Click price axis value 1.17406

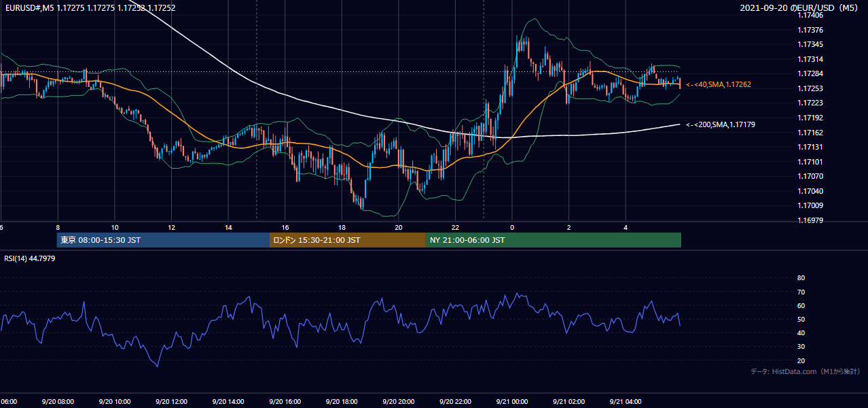[x=810, y=15]
